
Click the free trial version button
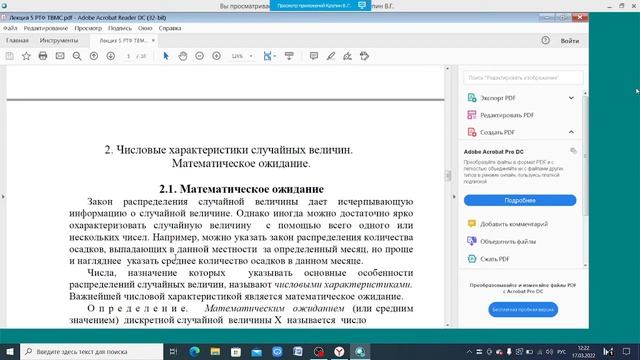(x=523, y=309)
